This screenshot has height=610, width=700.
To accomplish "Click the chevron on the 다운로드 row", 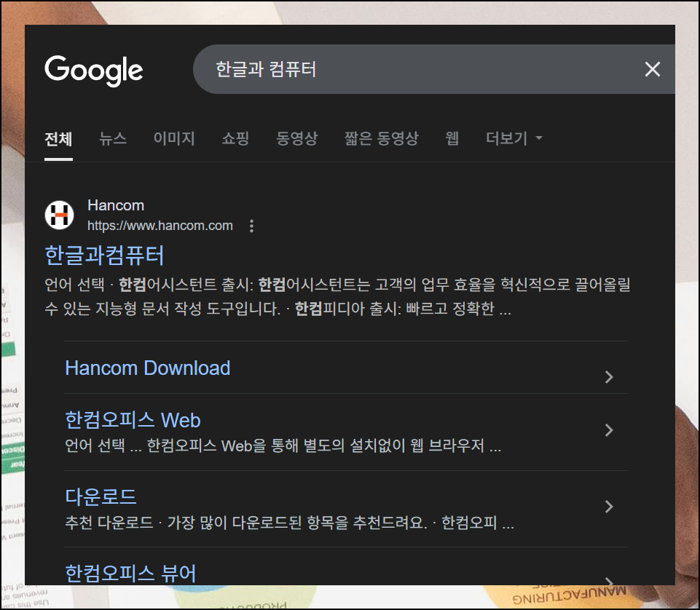I will [x=609, y=507].
